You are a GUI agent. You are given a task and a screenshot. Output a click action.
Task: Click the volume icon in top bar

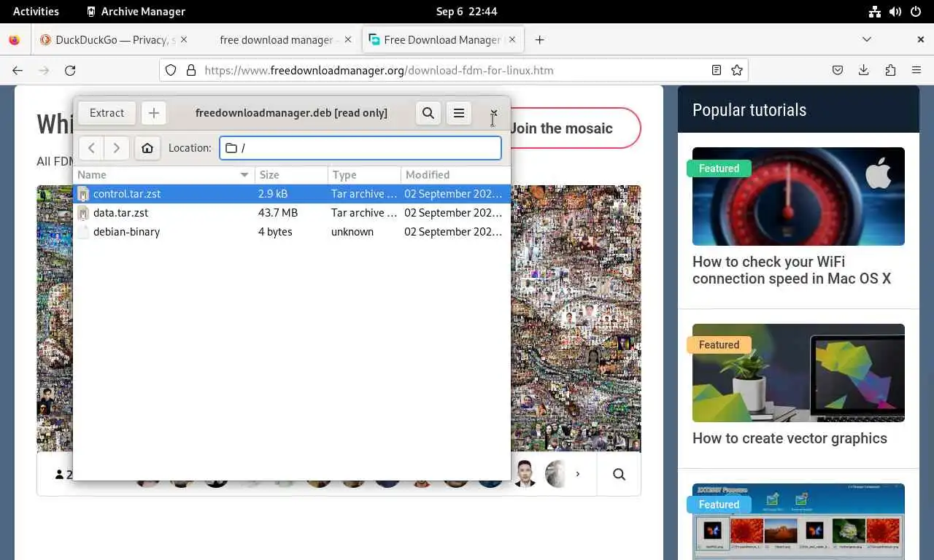(895, 12)
